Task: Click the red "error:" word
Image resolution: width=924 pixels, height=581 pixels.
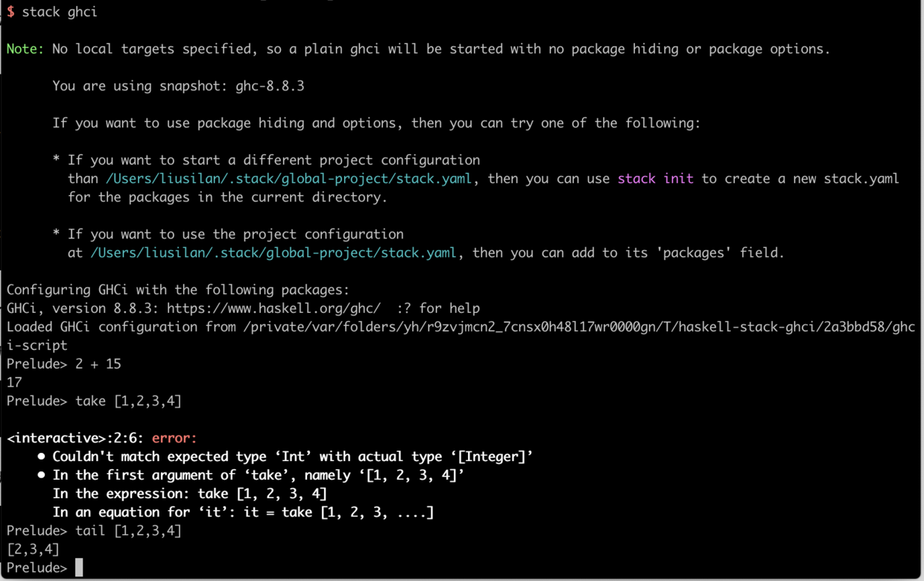Action: (174, 438)
